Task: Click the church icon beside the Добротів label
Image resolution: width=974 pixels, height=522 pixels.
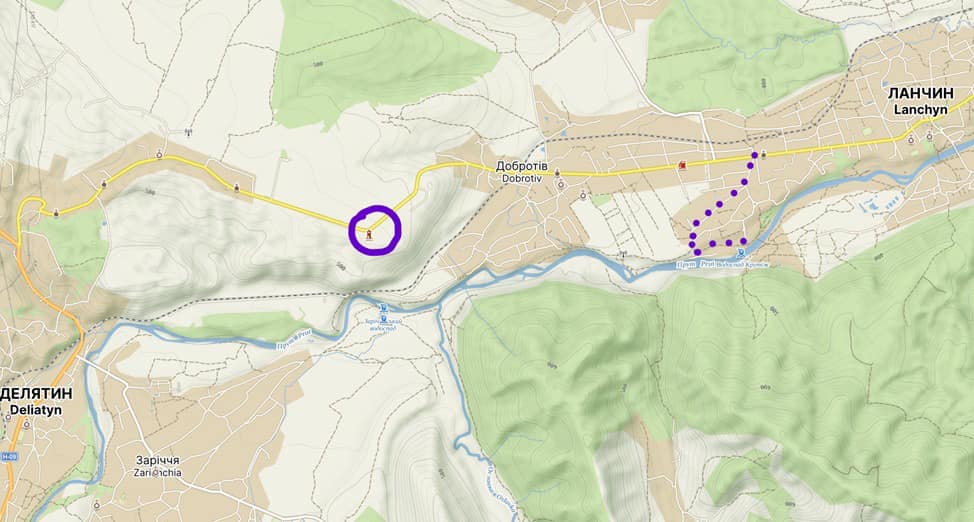Action: [557, 173]
